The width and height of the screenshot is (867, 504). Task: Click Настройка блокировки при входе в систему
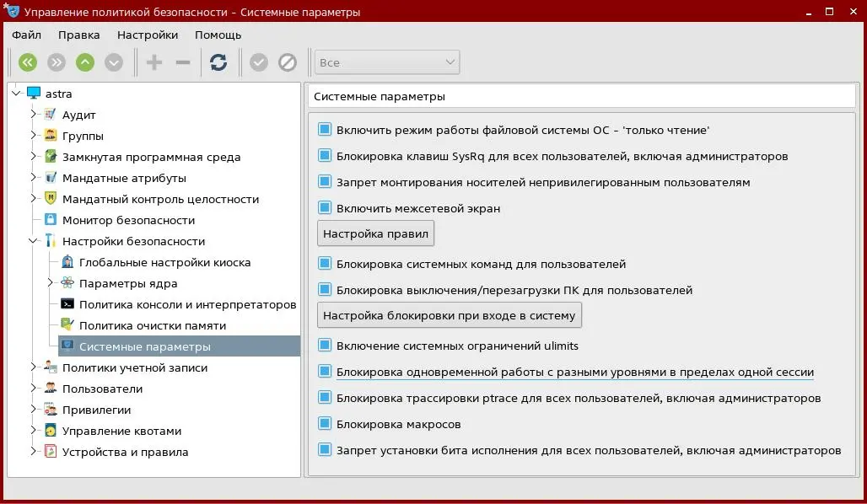click(x=449, y=315)
